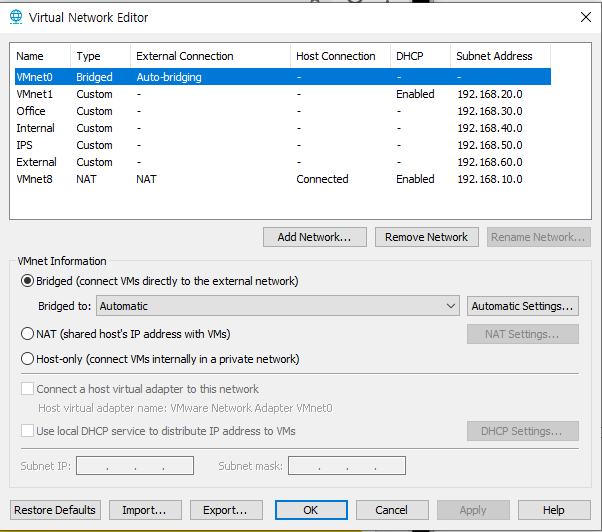The width and height of the screenshot is (602, 532).
Task: Select the NAT shared host IP option
Action: coord(27,334)
